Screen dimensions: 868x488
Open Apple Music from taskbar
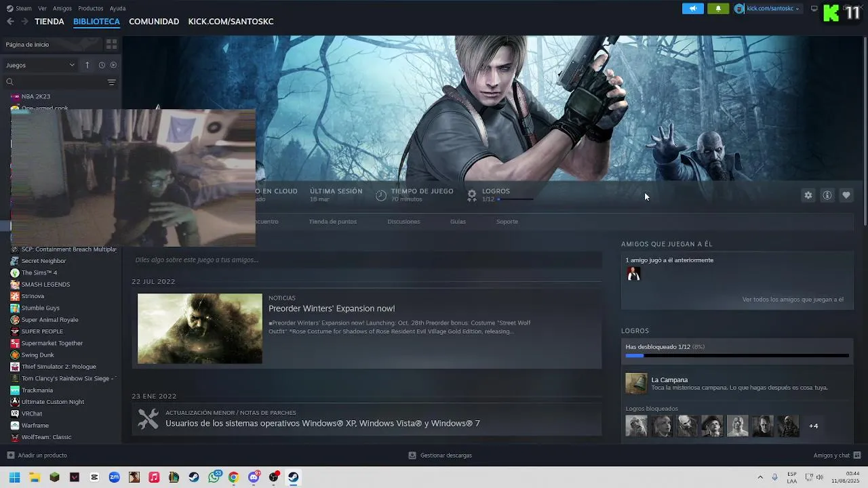(x=154, y=477)
